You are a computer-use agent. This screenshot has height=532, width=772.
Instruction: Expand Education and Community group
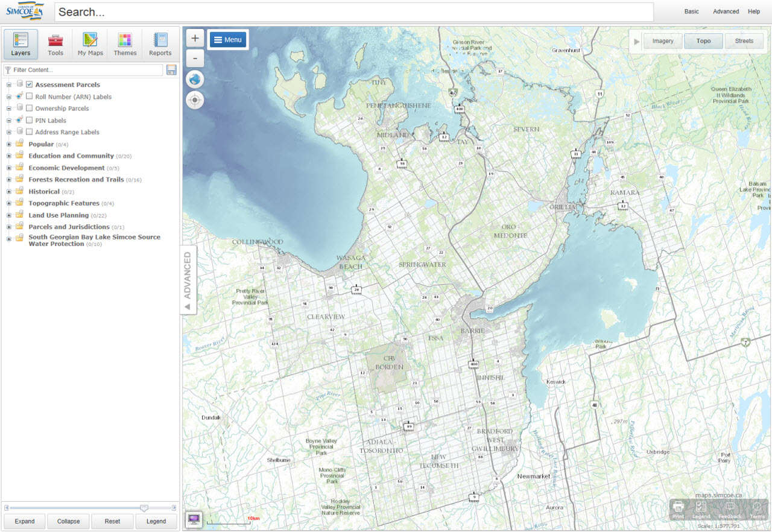(x=9, y=156)
